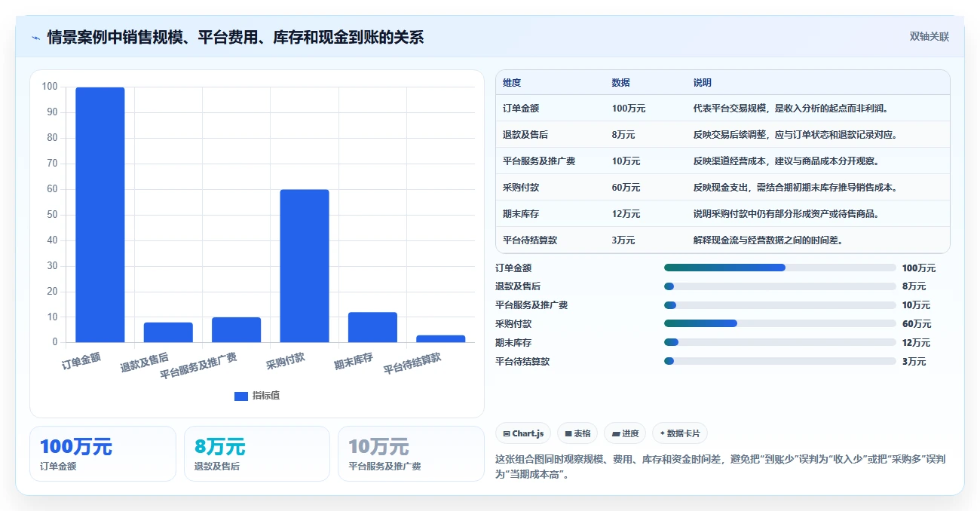The image size is (980, 511).
Task: Click the 订单金额 bar in chart
Action: pyautogui.click(x=100, y=215)
